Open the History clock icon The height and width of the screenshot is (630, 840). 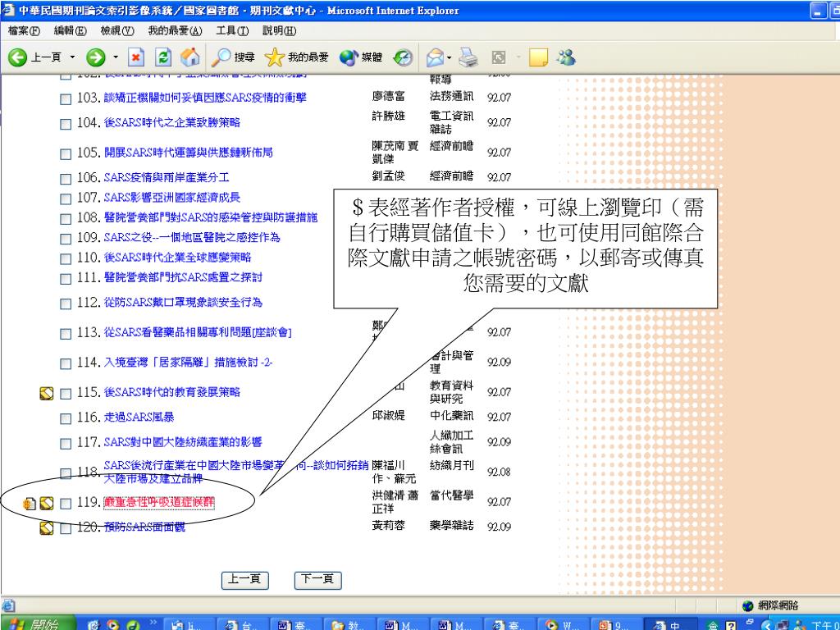pos(403,57)
